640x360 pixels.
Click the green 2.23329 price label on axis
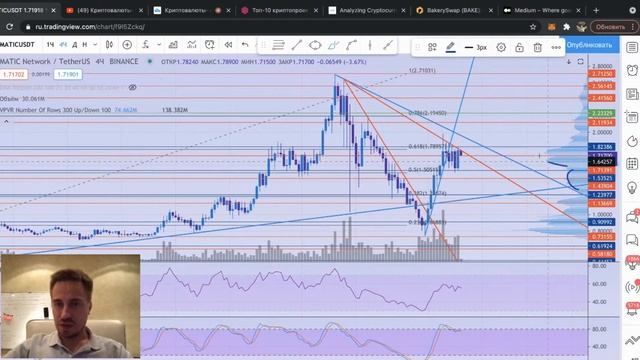[x=602, y=113]
